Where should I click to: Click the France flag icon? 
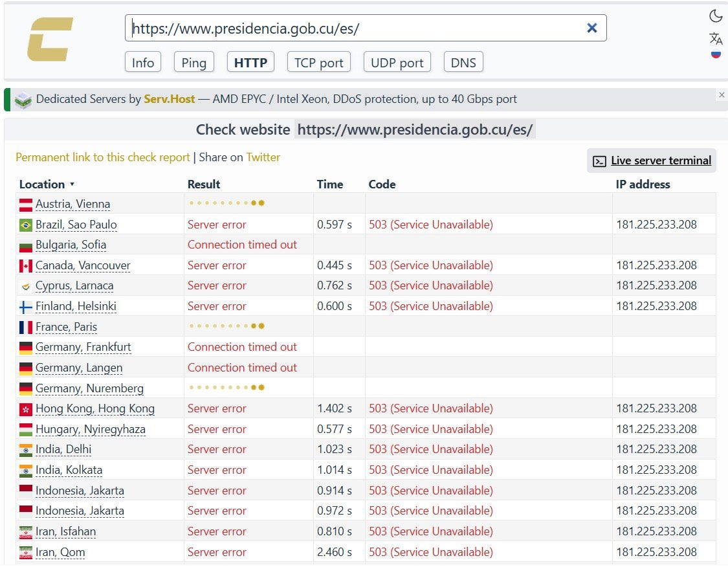pos(25,328)
